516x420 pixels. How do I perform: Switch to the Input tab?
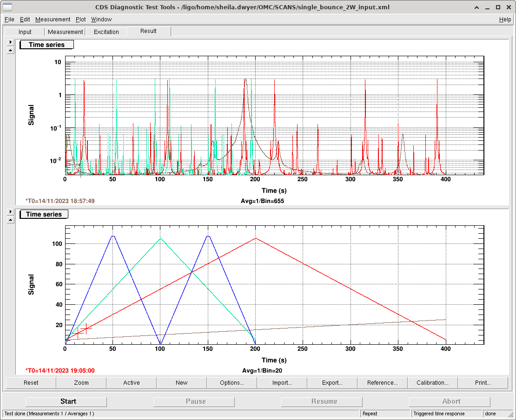click(x=25, y=32)
